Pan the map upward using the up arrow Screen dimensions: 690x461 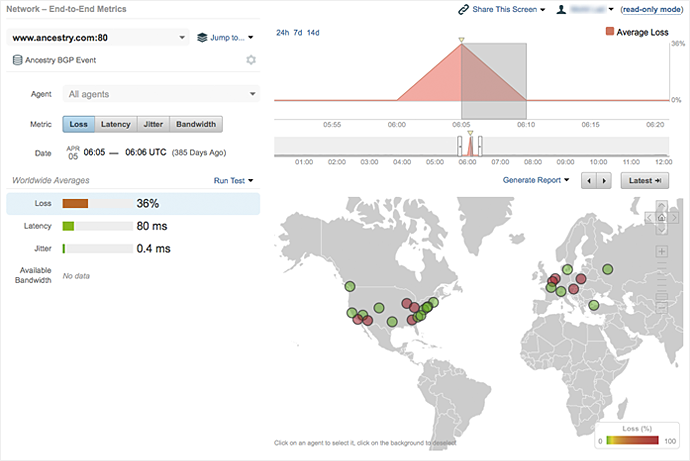click(662, 205)
